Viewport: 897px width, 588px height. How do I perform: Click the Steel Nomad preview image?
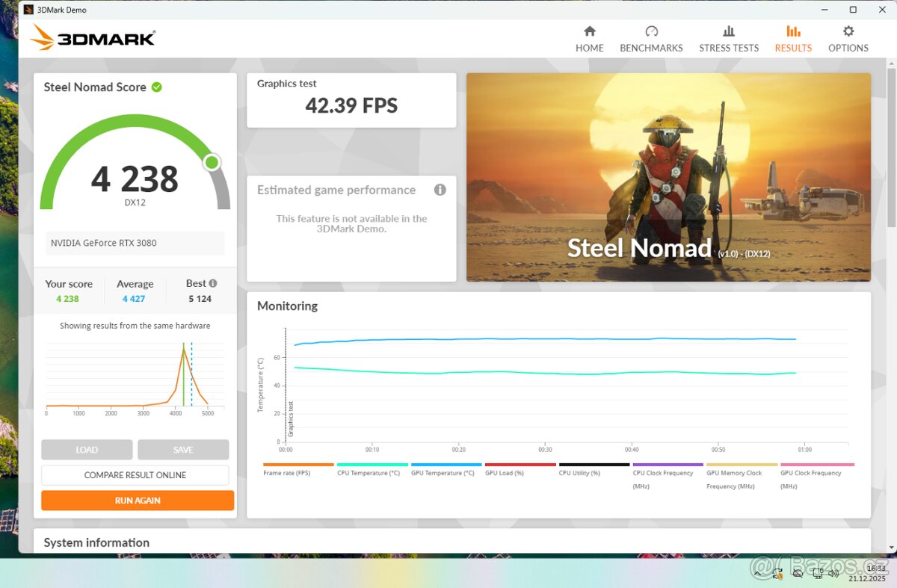[x=668, y=177]
